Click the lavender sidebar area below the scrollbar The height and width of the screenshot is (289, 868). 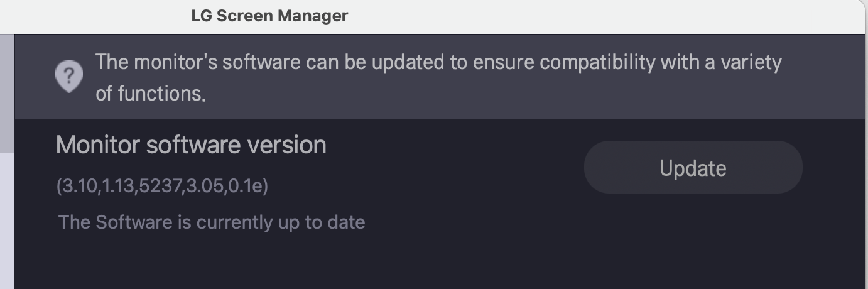click(x=7, y=221)
